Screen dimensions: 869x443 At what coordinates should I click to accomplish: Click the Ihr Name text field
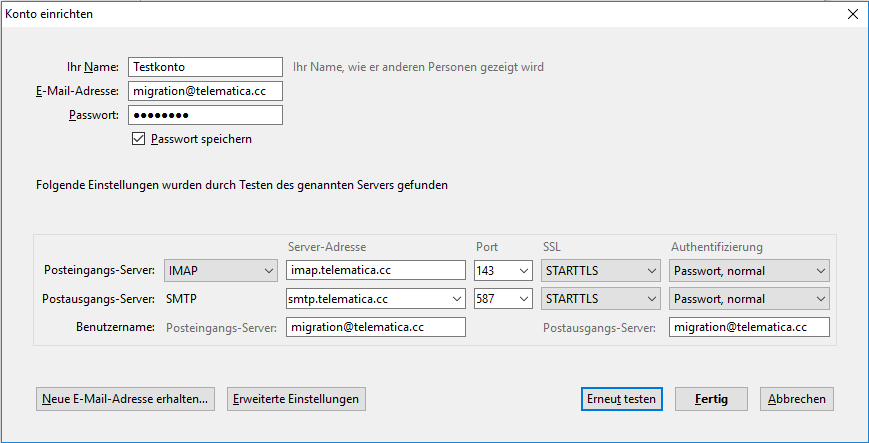[206, 67]
